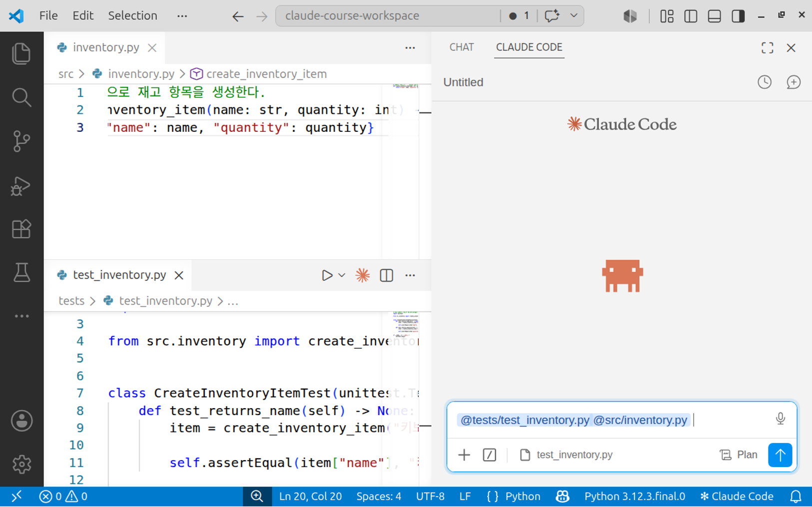Image resolution: width=812 pixels, height=507 pixels.
Task: Close the test_inventory.py tab
Action: click(x=179, y=275)
